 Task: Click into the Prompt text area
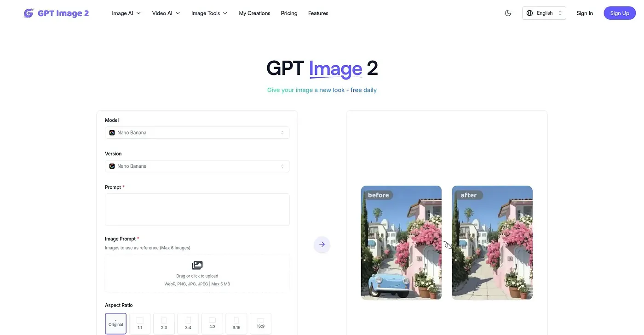tap(197, 210)
